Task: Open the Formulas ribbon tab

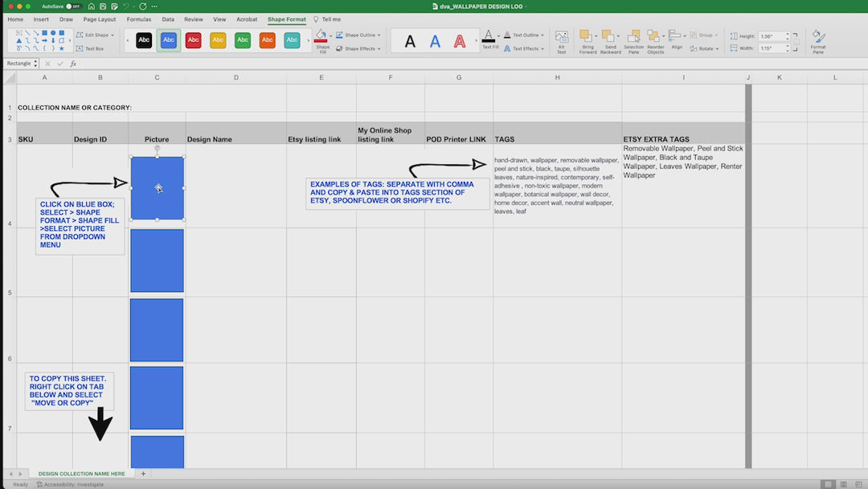Action: coord(138,19)
